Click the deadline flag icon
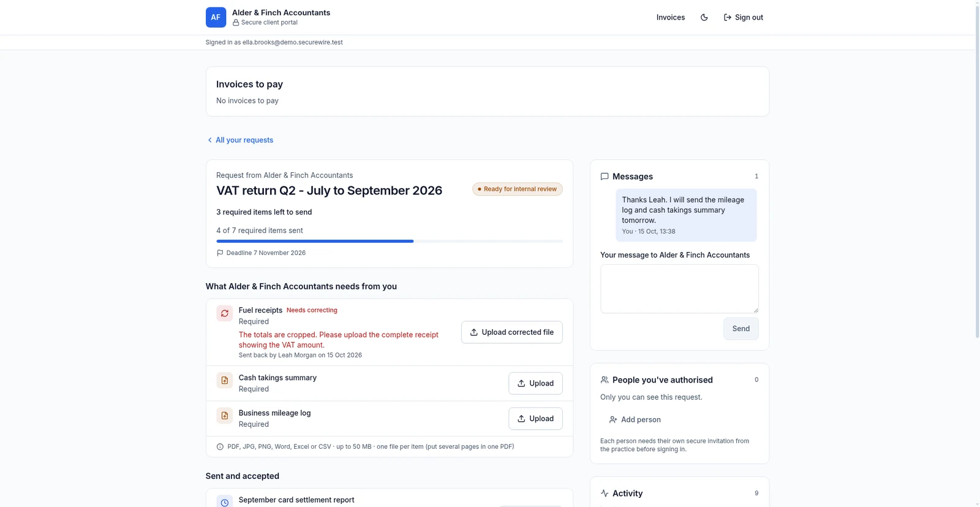Viewport: 980px width, 507px height. point(220,253)
